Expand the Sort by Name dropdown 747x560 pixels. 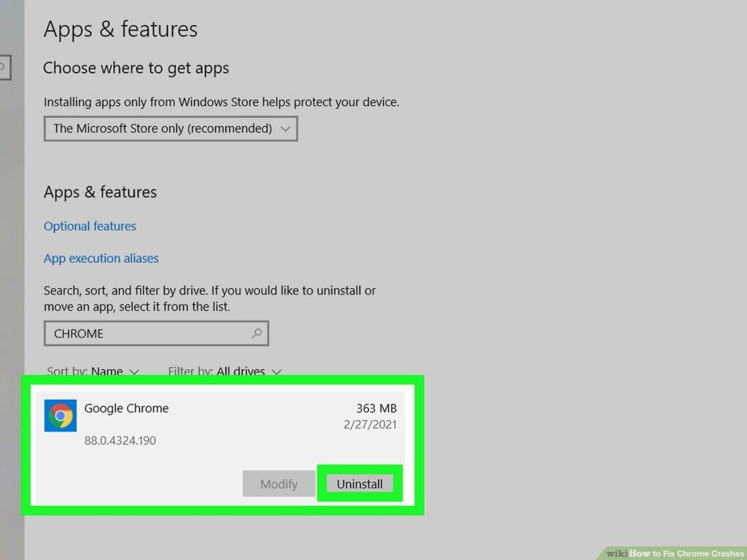click(93, 371)
